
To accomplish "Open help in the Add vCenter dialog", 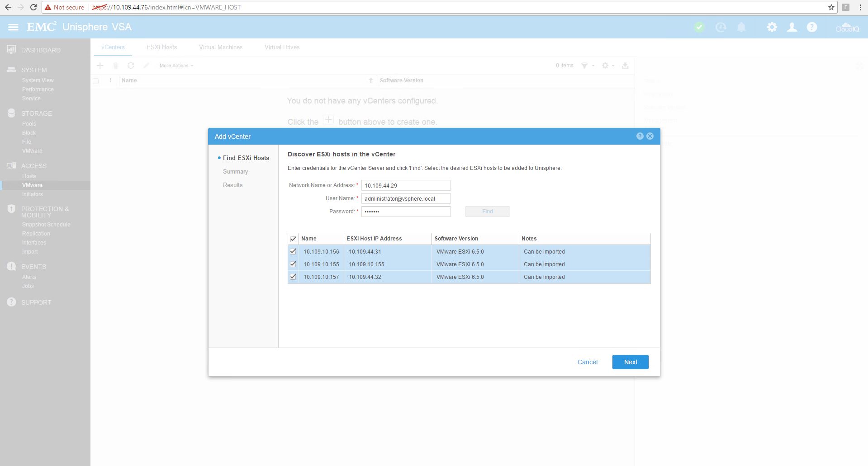I will [640, 136].
